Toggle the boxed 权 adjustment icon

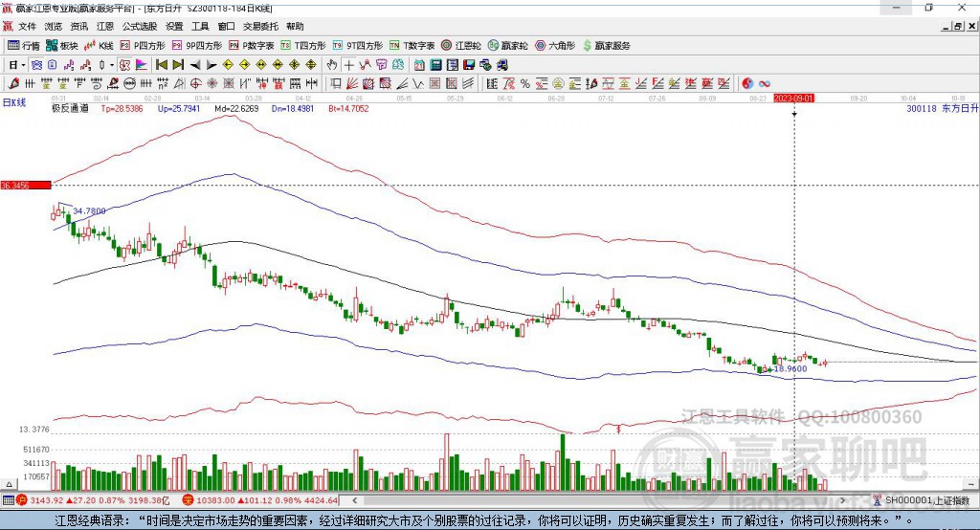125,64
